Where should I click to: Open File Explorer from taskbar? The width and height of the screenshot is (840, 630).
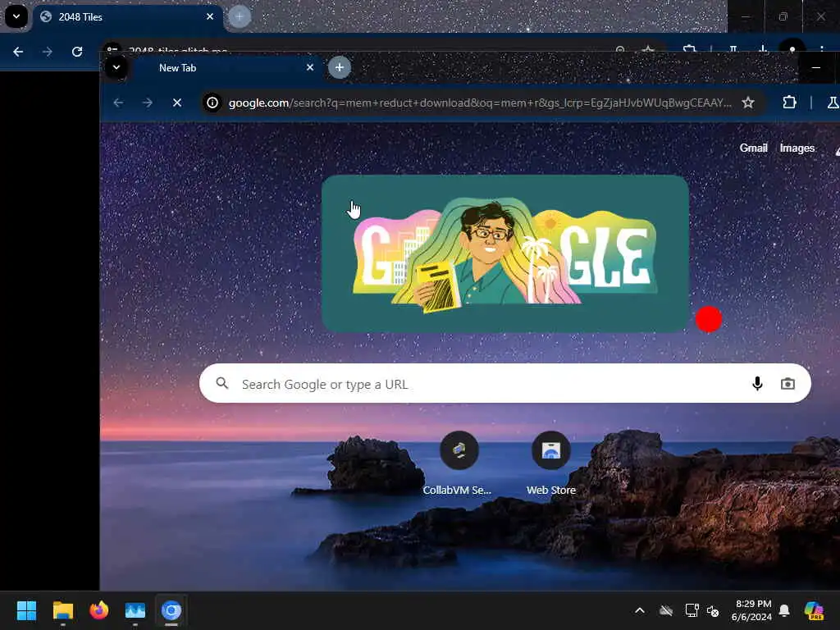pyautogui.click(x=62, y=610)
